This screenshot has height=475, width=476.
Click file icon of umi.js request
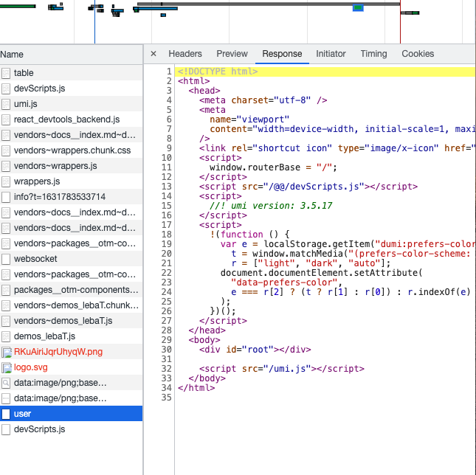point(6,104)
